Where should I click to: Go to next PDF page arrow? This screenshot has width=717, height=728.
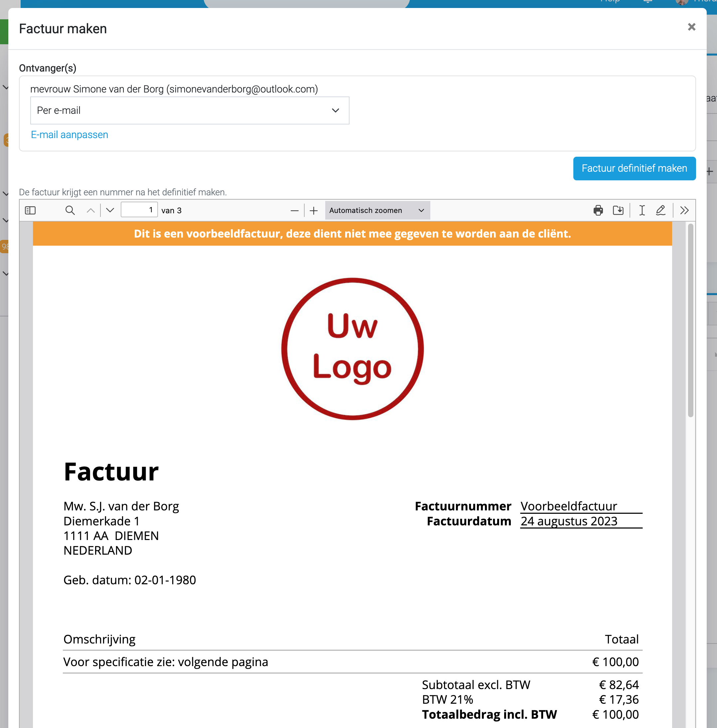click(x=110, y=210)
